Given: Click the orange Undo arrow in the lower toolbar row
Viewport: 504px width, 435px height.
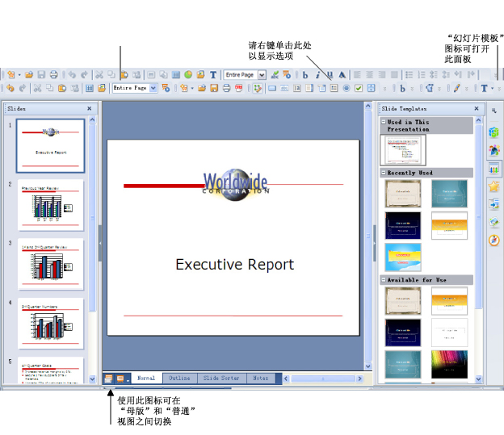Looking at the screenshot, I should pos(10,88).
